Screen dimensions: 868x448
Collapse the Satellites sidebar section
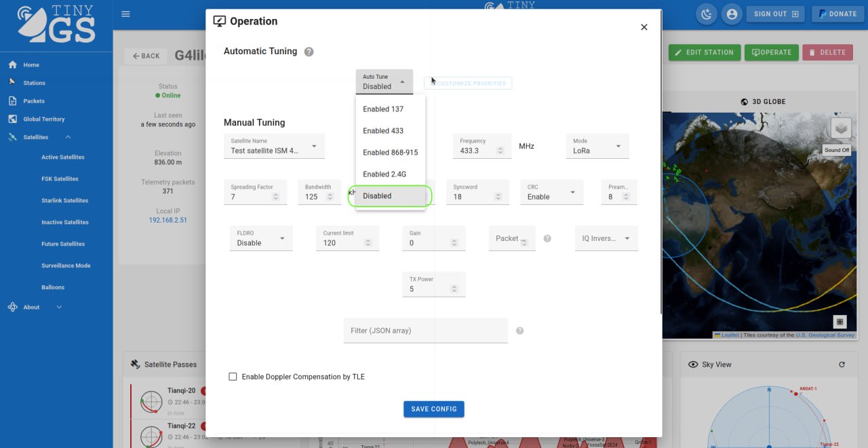point(68,137)
